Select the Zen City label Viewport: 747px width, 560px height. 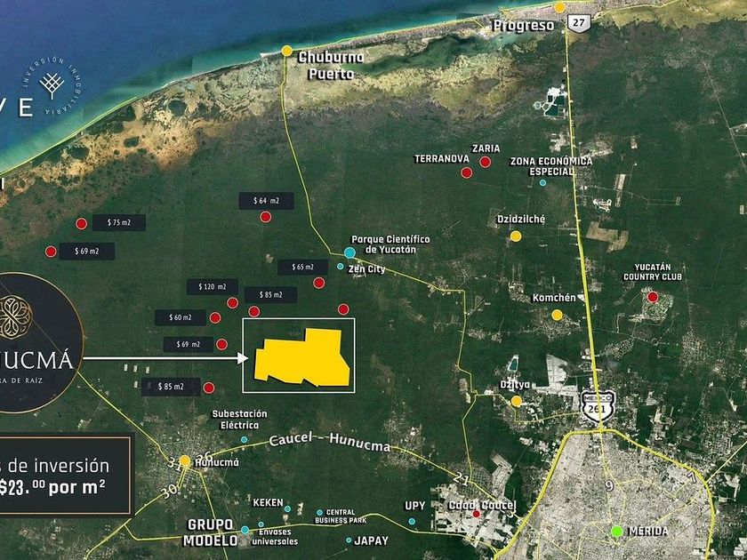366,269
